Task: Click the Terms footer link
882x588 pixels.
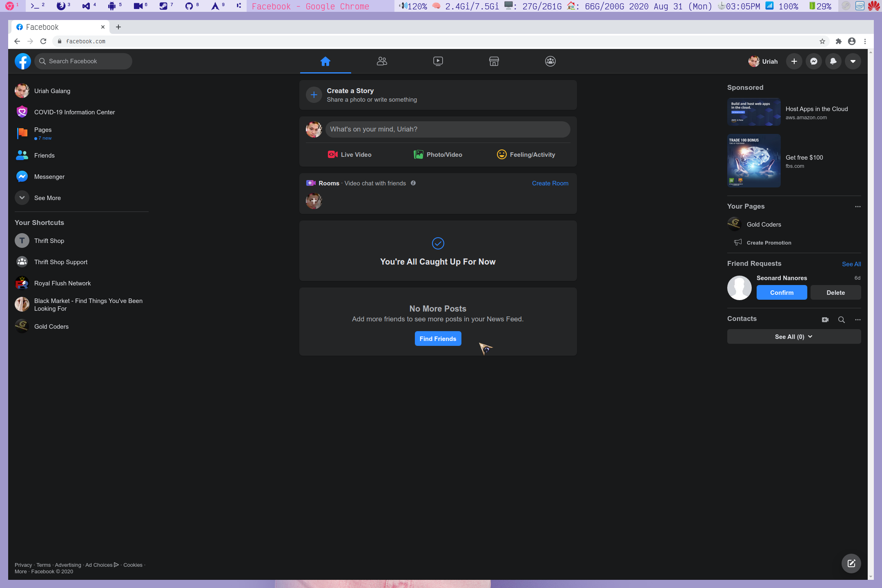Action: click(44, 565)
